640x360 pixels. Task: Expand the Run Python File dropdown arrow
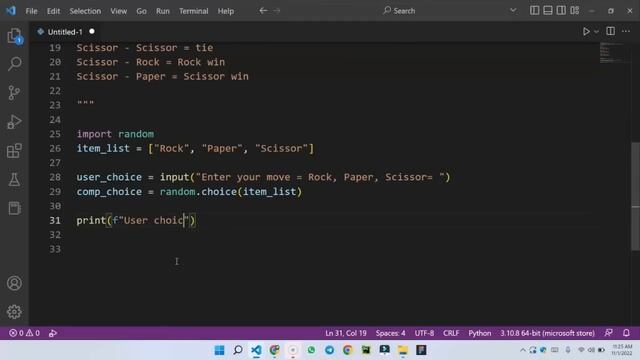point(596,31)
